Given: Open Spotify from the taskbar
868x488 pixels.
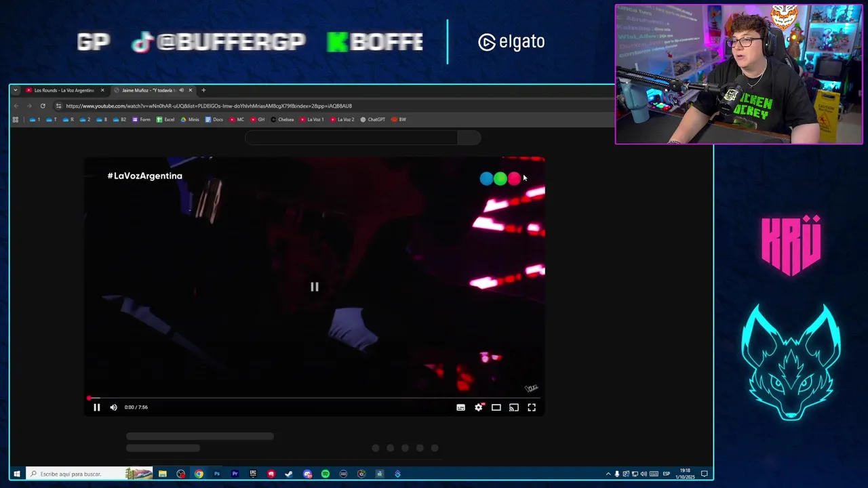Looking at the screenshot, I should pyautogui.click(x=325, y=474).
